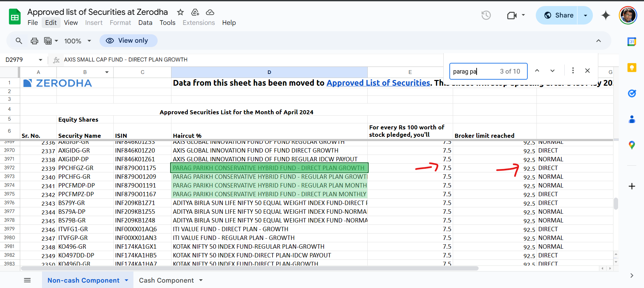This screenshot has width=644, height=288.
Task: Click the Gemini sparkle icon
Action: click(x=606, y=15)
